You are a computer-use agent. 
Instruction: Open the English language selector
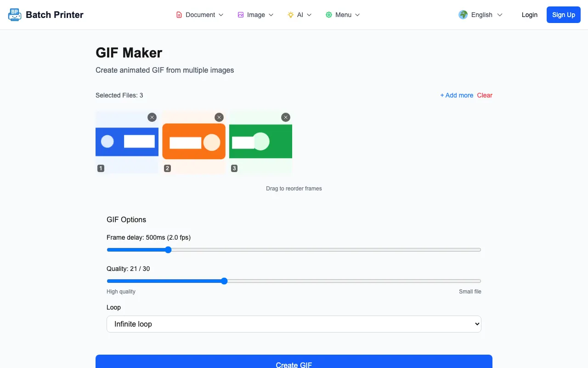[x=481, y=15]
